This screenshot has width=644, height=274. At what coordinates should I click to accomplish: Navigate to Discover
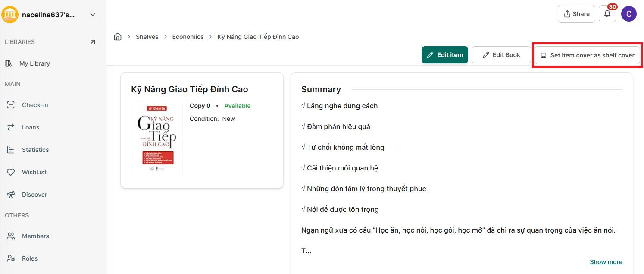34,195
